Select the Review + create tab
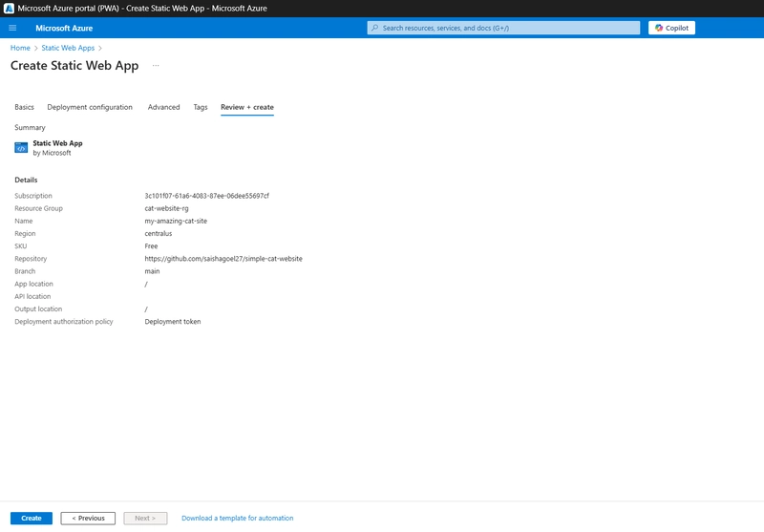This screenshot has width=764, height=532. [247, 107]
